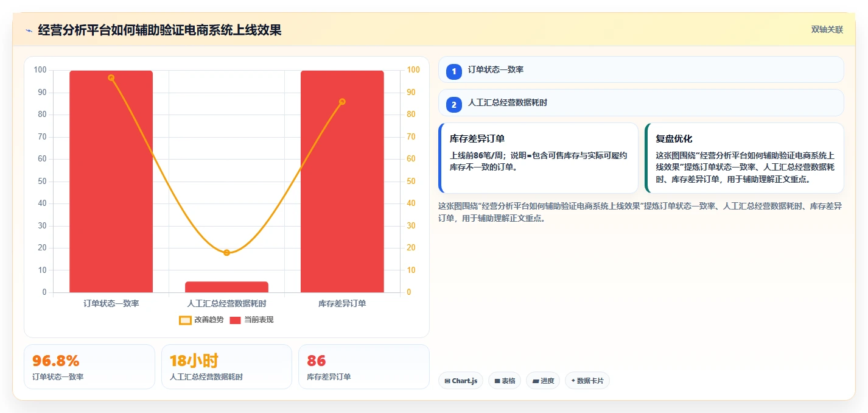Click the line point above 库存差异订单
The height and width of the screenshot is (413, 868).
(342, 101)
